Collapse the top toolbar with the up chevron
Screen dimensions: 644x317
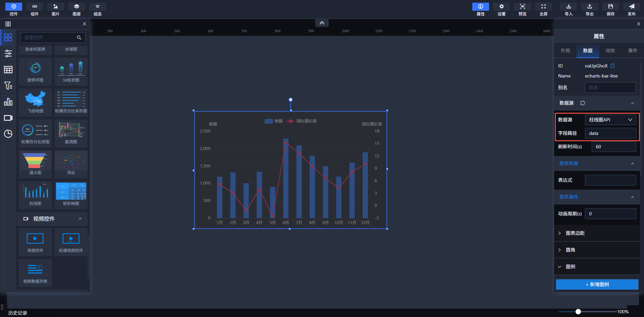coord(322,23)
